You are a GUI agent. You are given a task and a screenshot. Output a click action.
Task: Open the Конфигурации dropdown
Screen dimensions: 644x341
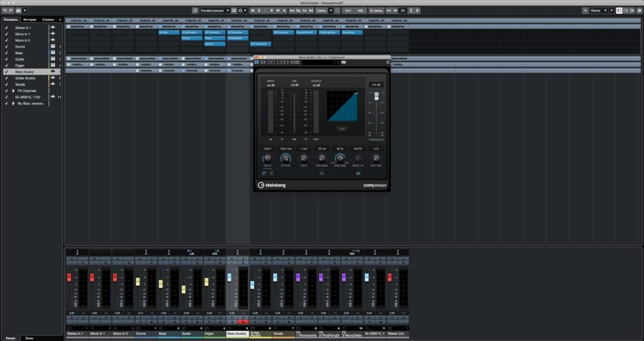pyautogui.click(x=215, y=10)
